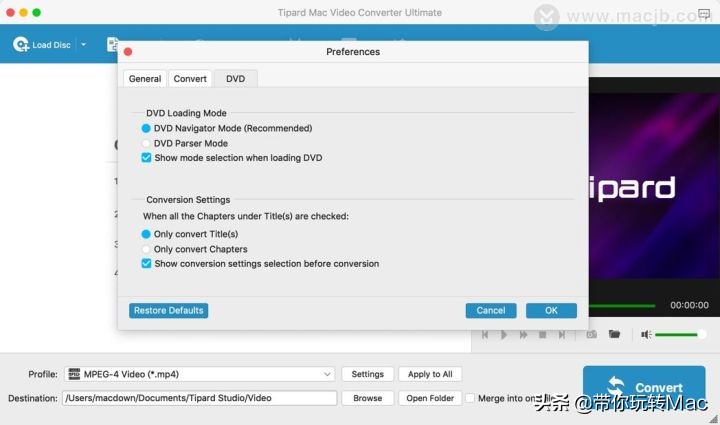Toggle the Merge into one file checkbox
Image resolution: width=720 pixels, height=425 pixels.
pyautogui.click(x=470, y=398)
